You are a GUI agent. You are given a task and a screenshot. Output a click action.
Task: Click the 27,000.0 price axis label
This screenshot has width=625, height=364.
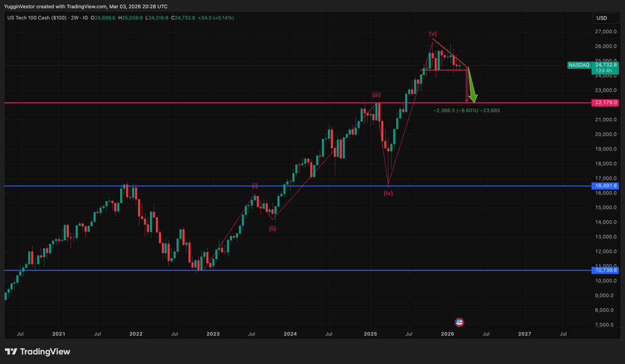(x=605, y=32)
